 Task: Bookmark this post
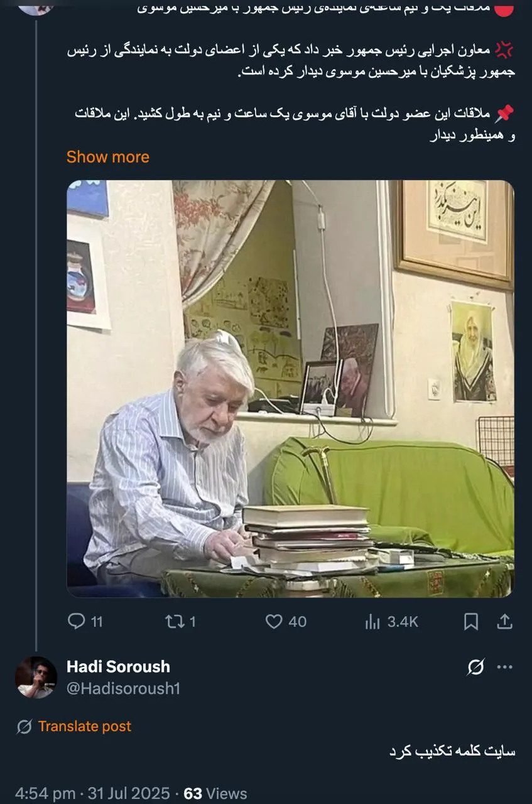[x=471, y=622]
